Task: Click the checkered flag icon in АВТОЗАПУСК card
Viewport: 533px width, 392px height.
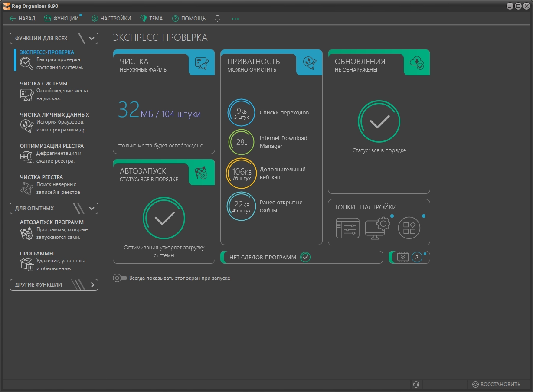Action: tap(202, 173)
